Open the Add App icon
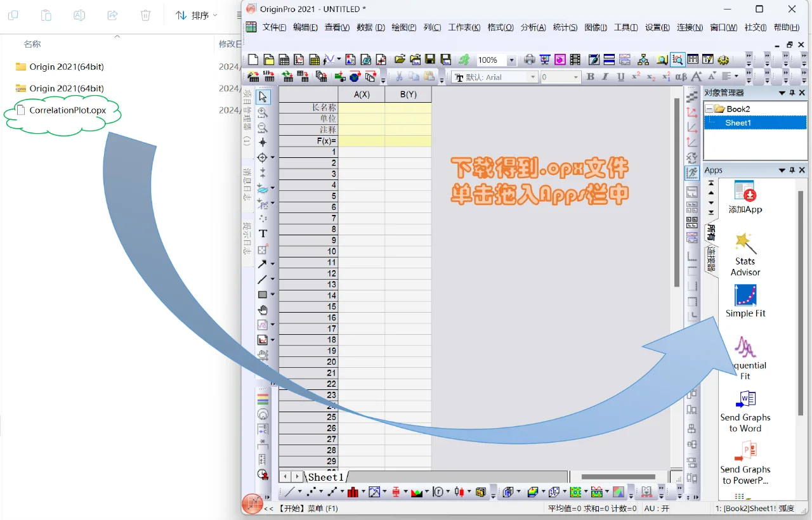This screenshot has width=812, height=520. click(x=745, y=197)
